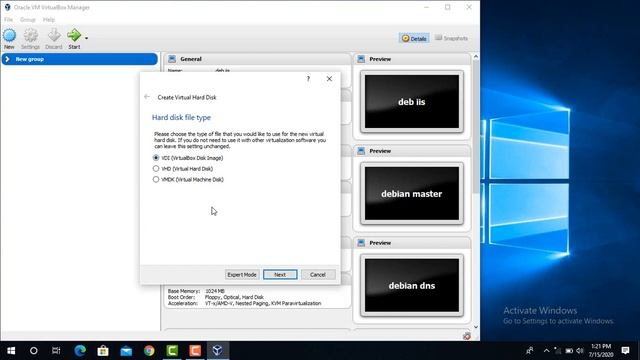The image size is (640, 360).
Task: Click Preview header icon above deb iis
Action: [361, 59]
